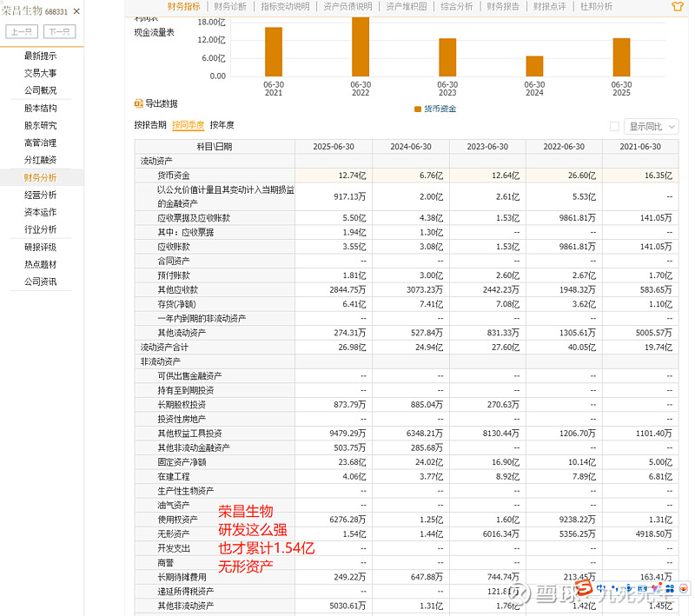Viewport: 695px width, 616px height.
Task: Open the 显示同比 dropdown
Action: [x=651, y=127]
